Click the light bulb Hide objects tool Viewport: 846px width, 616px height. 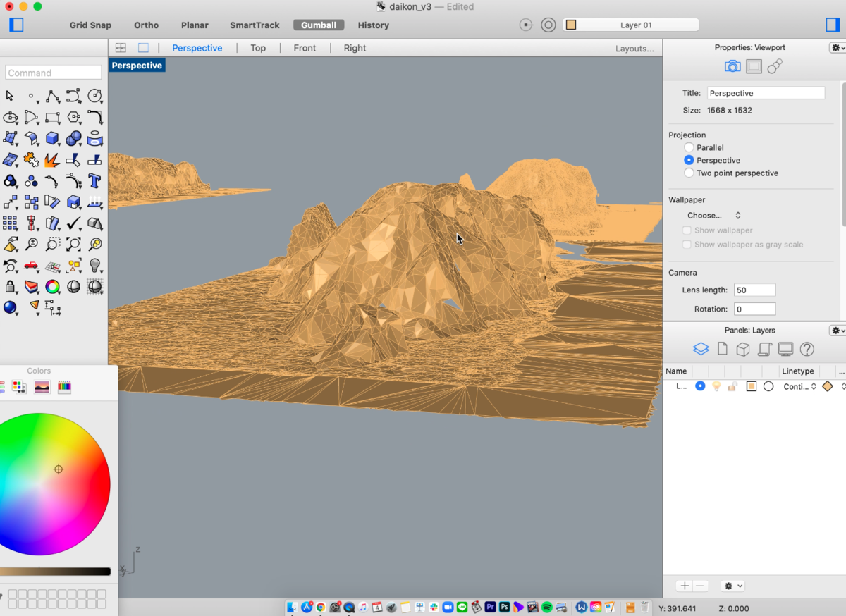click(x=94, y=266)
